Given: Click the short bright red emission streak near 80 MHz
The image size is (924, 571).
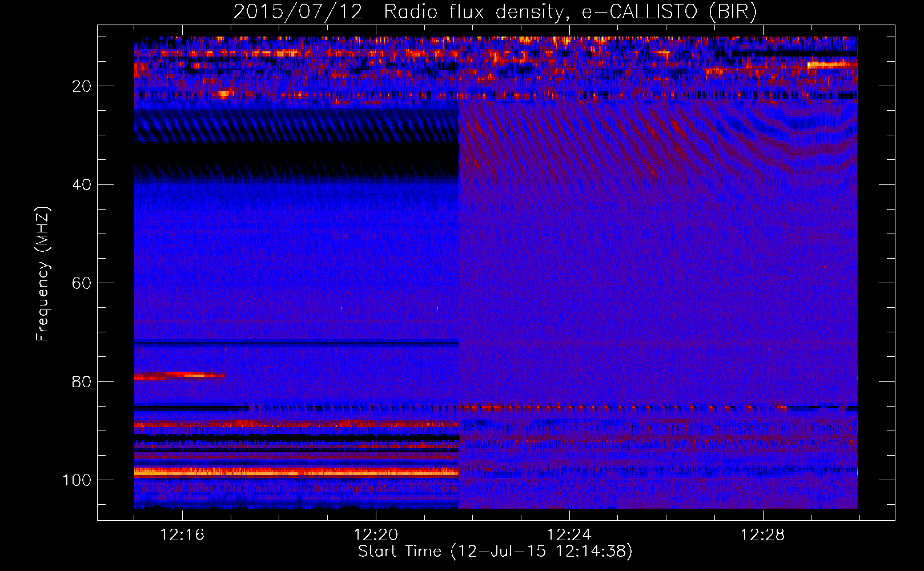Looking at the screenshot, I should tap(180, 376).
